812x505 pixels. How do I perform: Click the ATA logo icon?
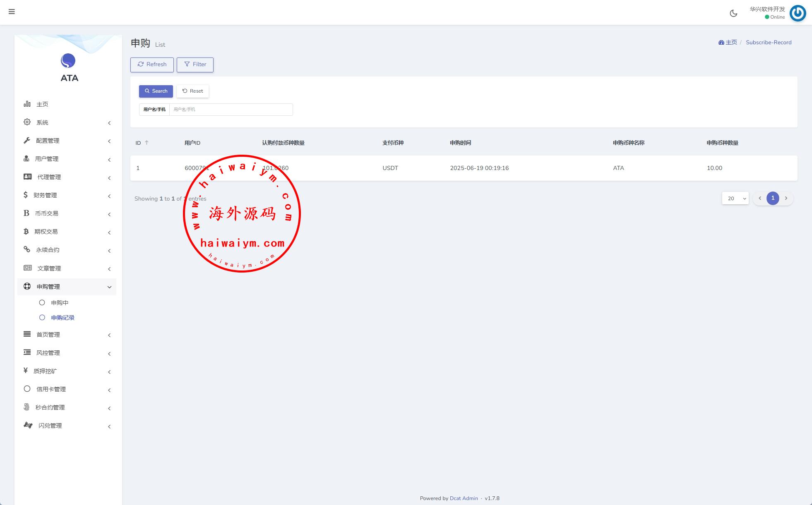(68, 61)
